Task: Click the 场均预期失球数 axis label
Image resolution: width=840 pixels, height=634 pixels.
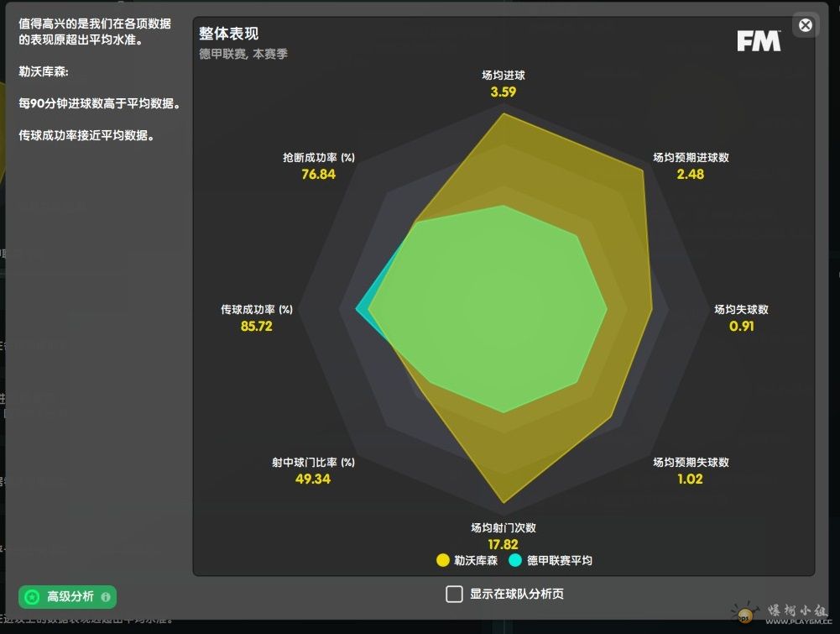Action: (x=691, y=463)
